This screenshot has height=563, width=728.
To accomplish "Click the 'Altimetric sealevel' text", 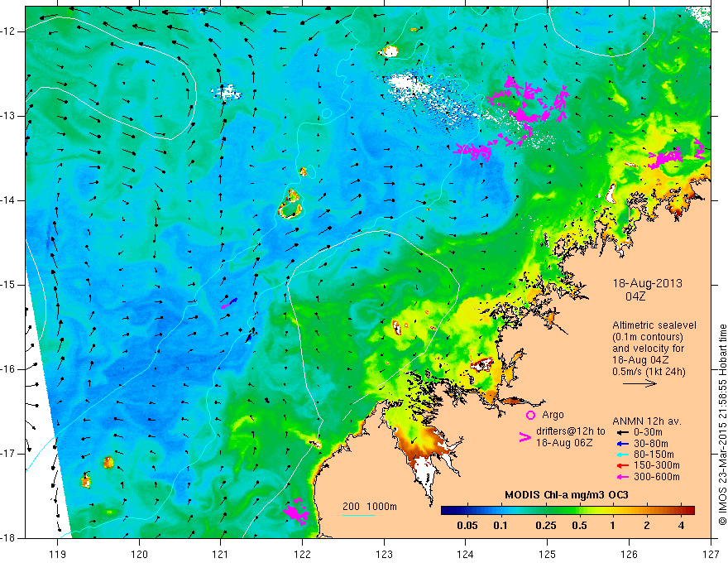I will coord(654,325).
